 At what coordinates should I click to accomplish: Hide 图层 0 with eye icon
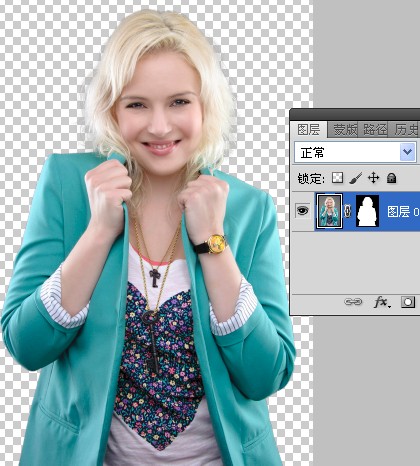(303, 211)
